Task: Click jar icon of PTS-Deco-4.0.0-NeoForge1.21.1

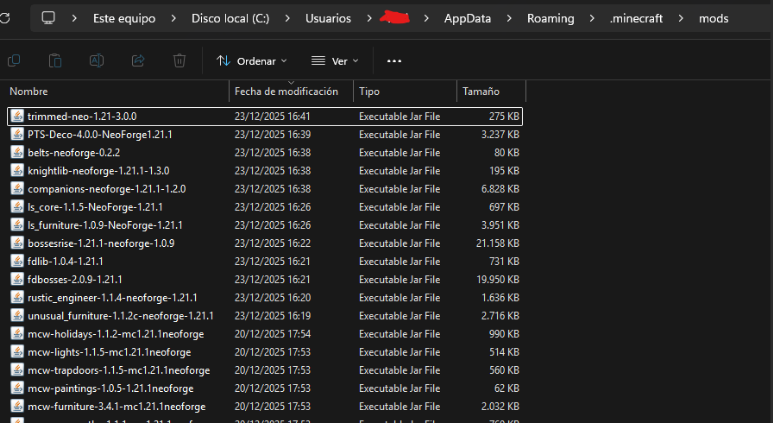Action: click(x=17, y=134)
